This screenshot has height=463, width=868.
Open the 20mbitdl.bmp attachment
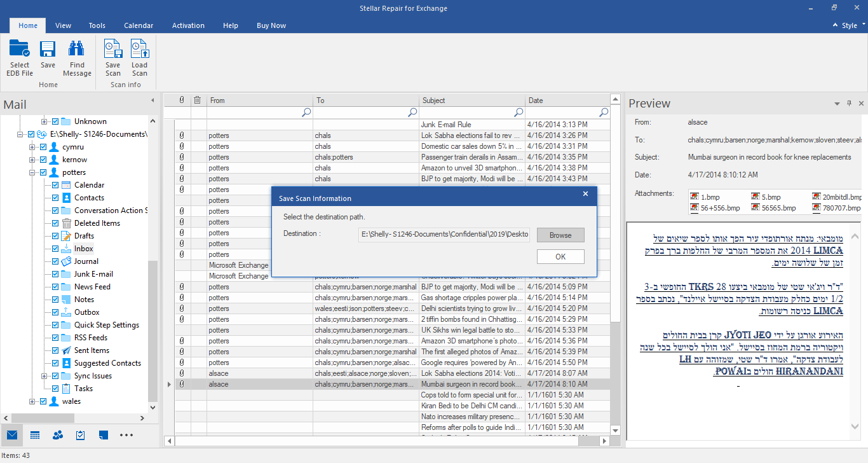pyautogui.click(x=837, y=197)
